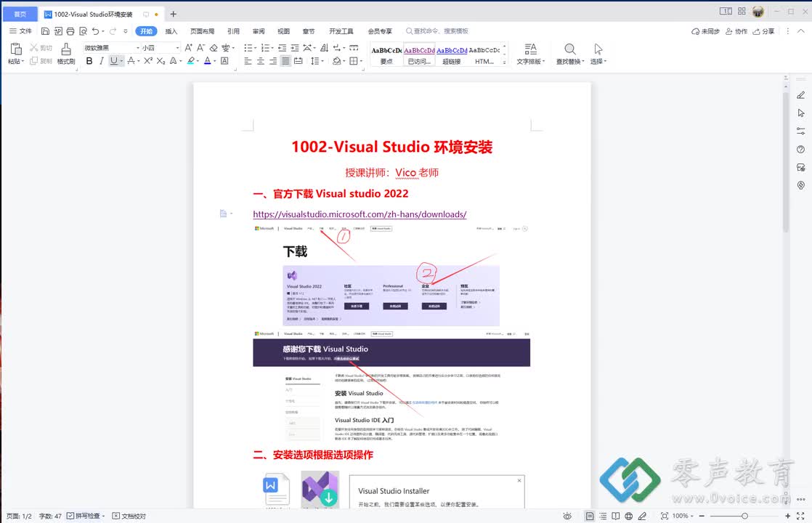Viewport: 812px width, 523px height.
Task: Toggle Bold formatting
Action: [x=89, y=61]
